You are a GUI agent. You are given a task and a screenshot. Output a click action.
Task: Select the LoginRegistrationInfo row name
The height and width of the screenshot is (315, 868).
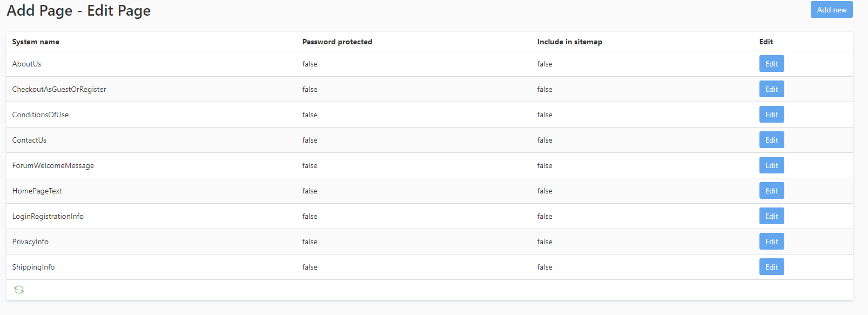[48, 216]
